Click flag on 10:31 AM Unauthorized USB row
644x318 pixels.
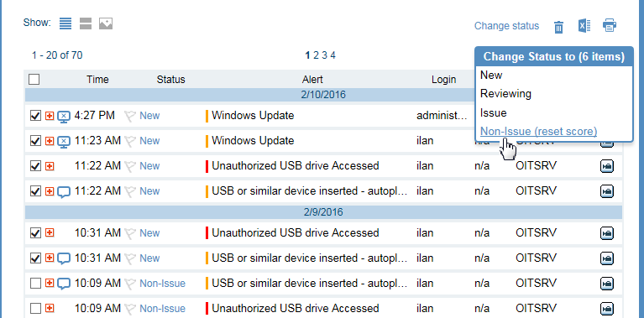(x=130, y=233)
